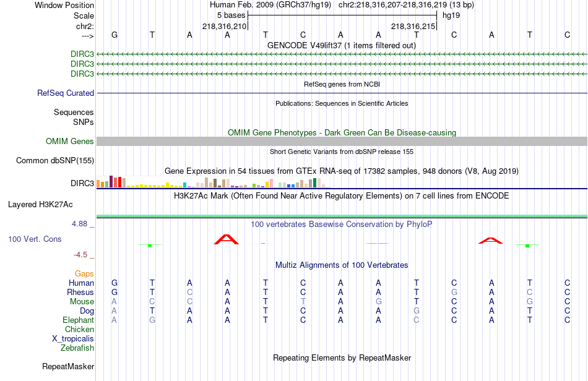Image resolution: width=588 pixels, height=381 pixels.
Task: Open the RefSeq Curated track label
Action: tap(66, 93)
